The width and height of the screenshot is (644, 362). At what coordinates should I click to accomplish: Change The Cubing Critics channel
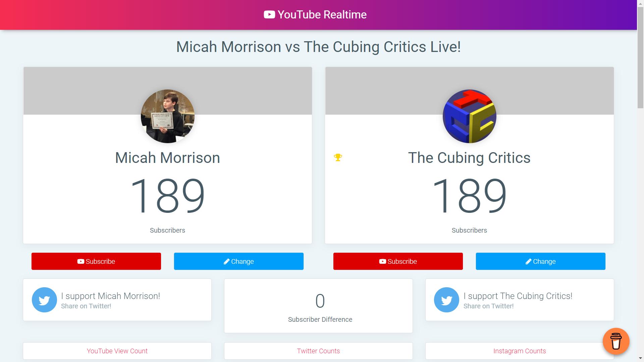541,261
